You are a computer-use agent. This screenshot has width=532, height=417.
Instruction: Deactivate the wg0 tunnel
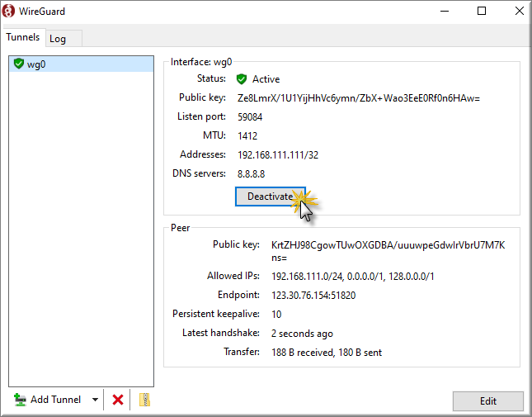click(x=271, y=197)
